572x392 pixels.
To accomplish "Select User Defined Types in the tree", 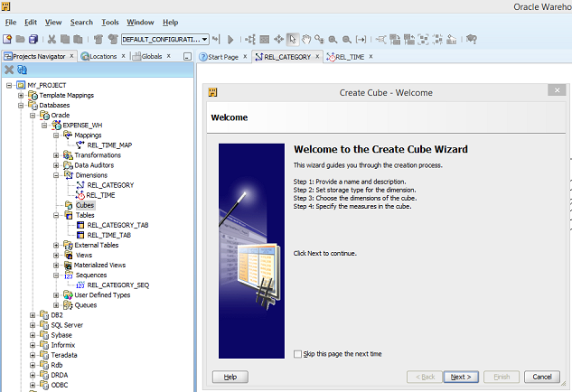I will pos(102,295).
